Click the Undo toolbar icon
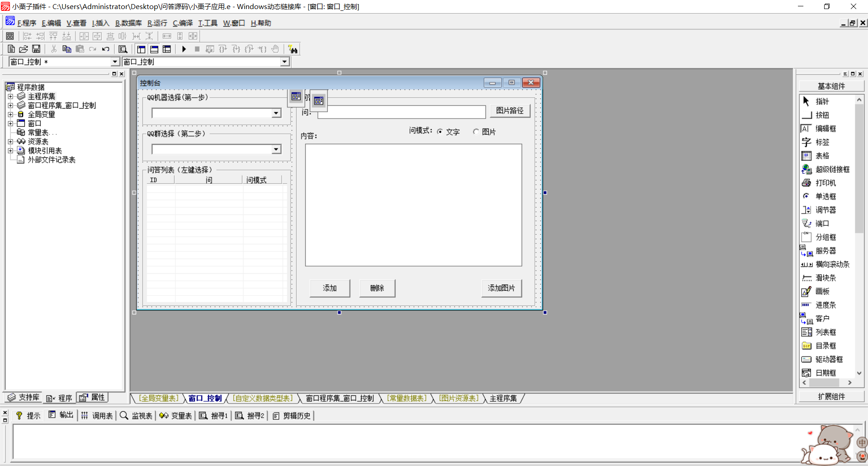The width and height of the screenshot is (868, 466). point(106,49)
